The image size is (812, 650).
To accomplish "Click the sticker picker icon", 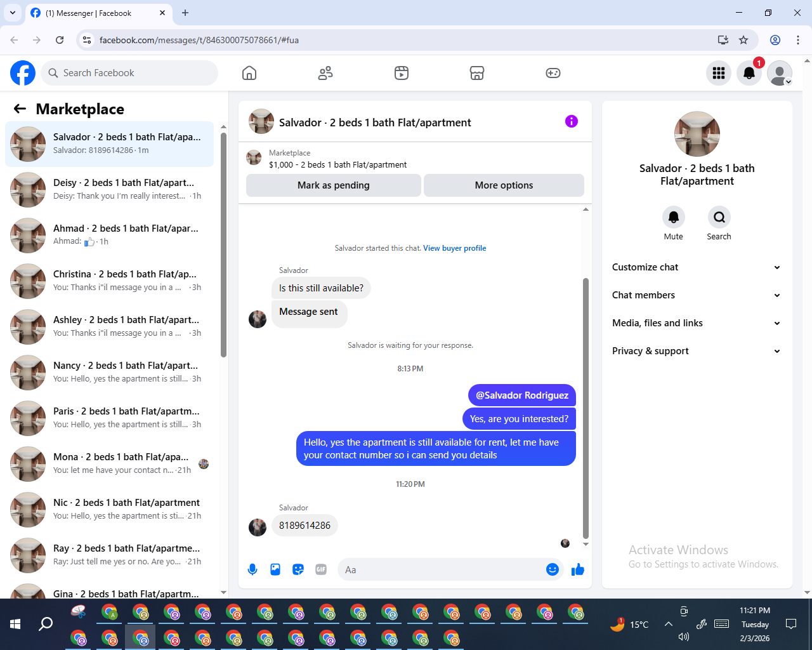I will tap(298, 569).
